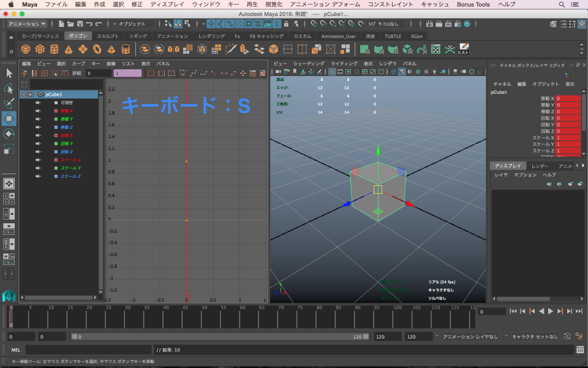588x368 pixels.
Task: Open the shelf options gear menu
Action: (x=11, y=52)
